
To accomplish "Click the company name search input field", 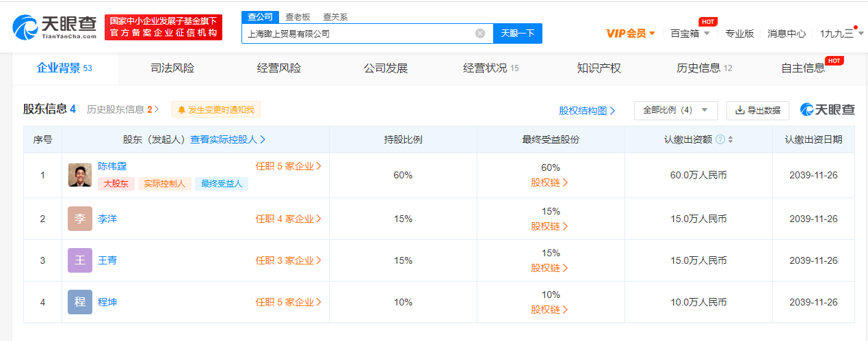I will [356, 33].
